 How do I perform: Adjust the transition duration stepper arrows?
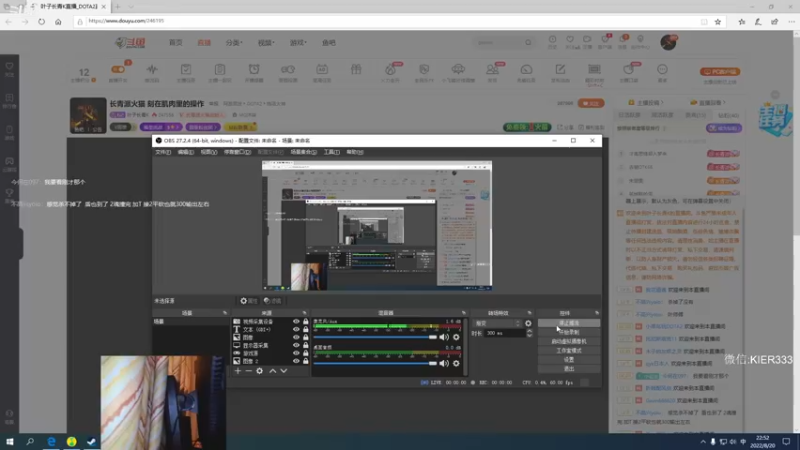coord(529,333)
